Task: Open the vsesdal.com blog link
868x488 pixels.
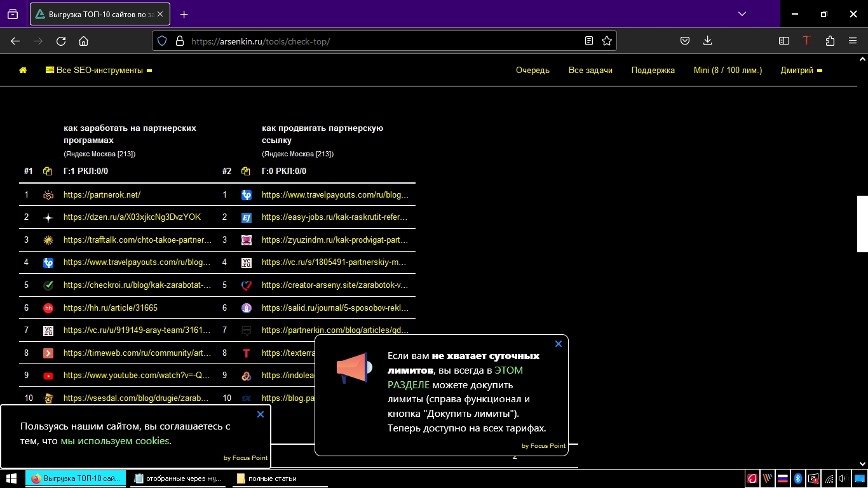Action: coord(136,398)
